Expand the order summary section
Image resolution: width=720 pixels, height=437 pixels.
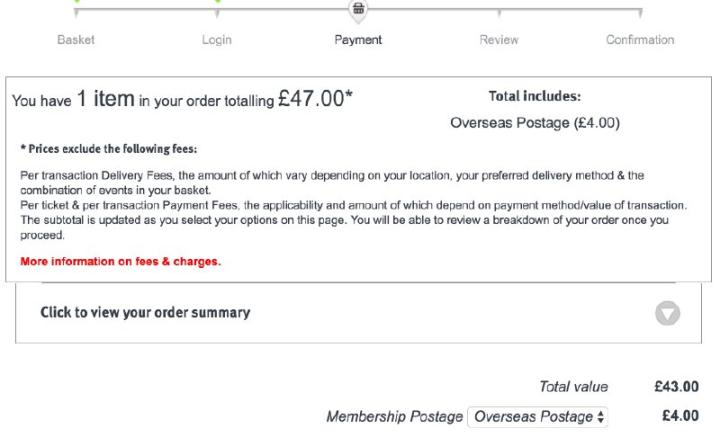144,312
